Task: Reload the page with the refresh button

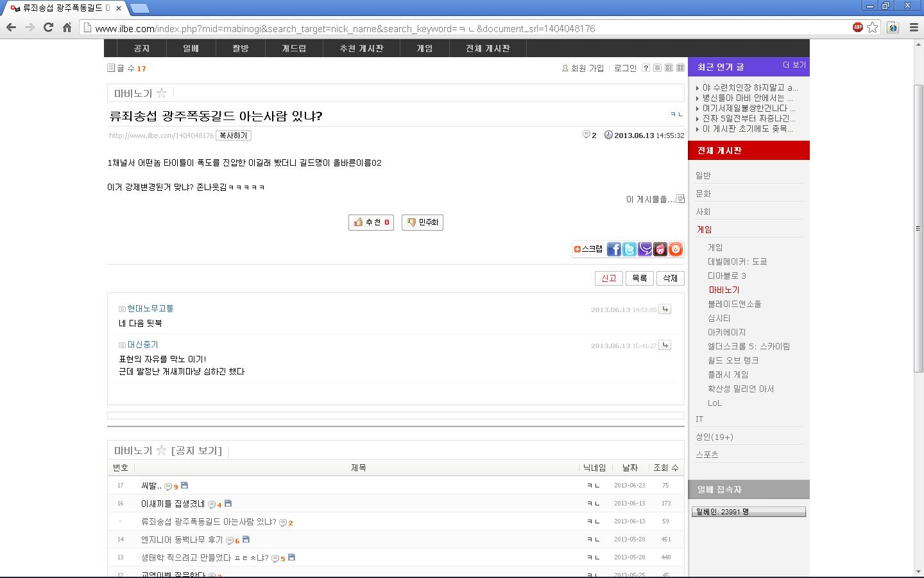Action: pos(48,27)
